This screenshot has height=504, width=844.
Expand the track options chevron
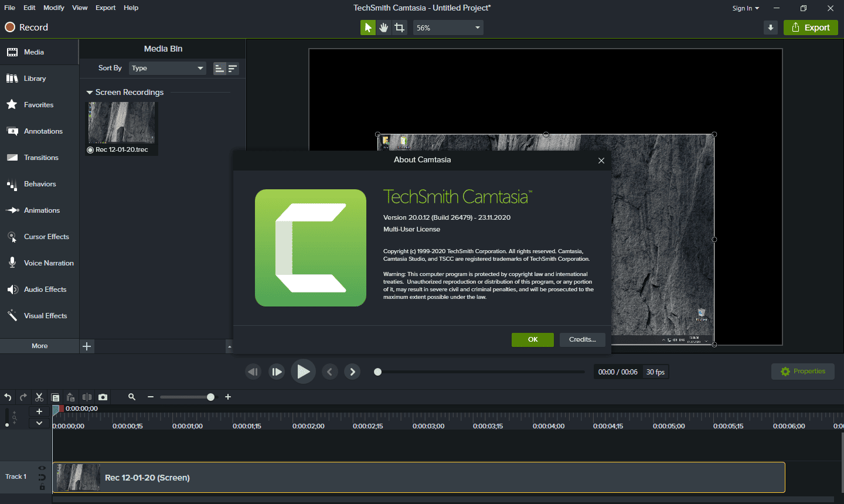(39, 423)
